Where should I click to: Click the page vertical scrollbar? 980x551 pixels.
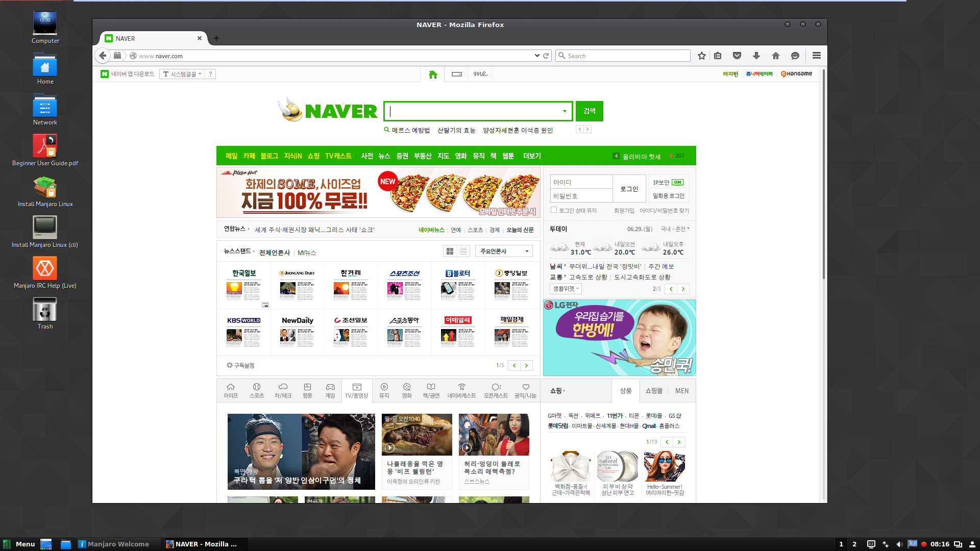coord(823,173)
